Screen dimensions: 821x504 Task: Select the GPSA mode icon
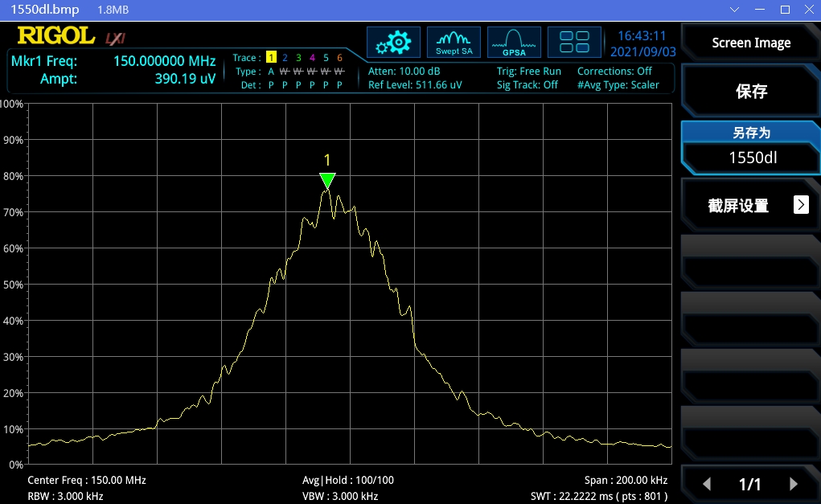point(514,43)
